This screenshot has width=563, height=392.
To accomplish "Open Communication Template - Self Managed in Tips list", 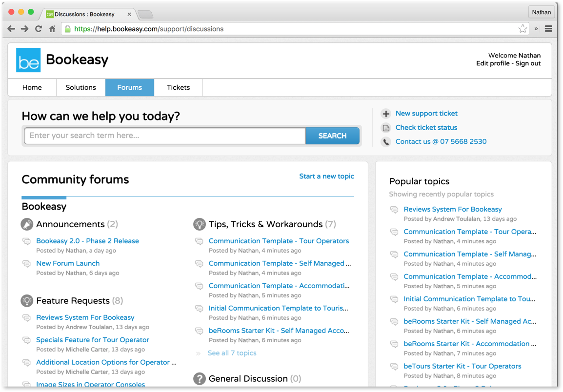I will tap(280, 263).
